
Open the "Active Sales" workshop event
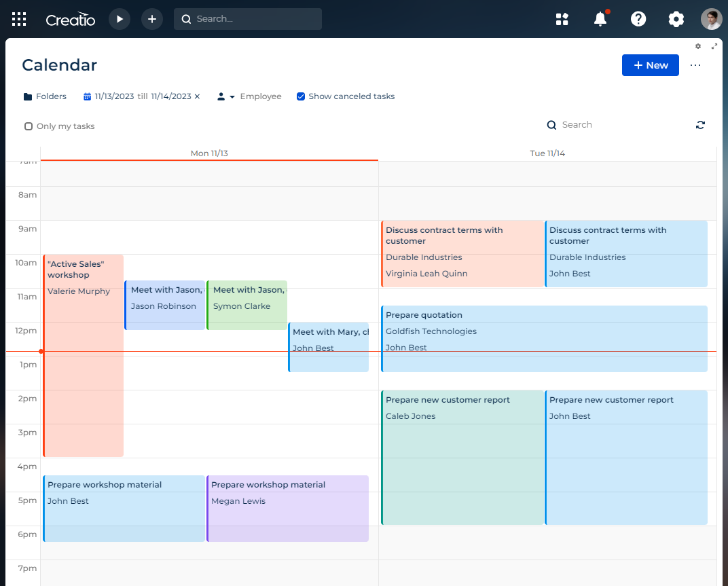[83, 356]
